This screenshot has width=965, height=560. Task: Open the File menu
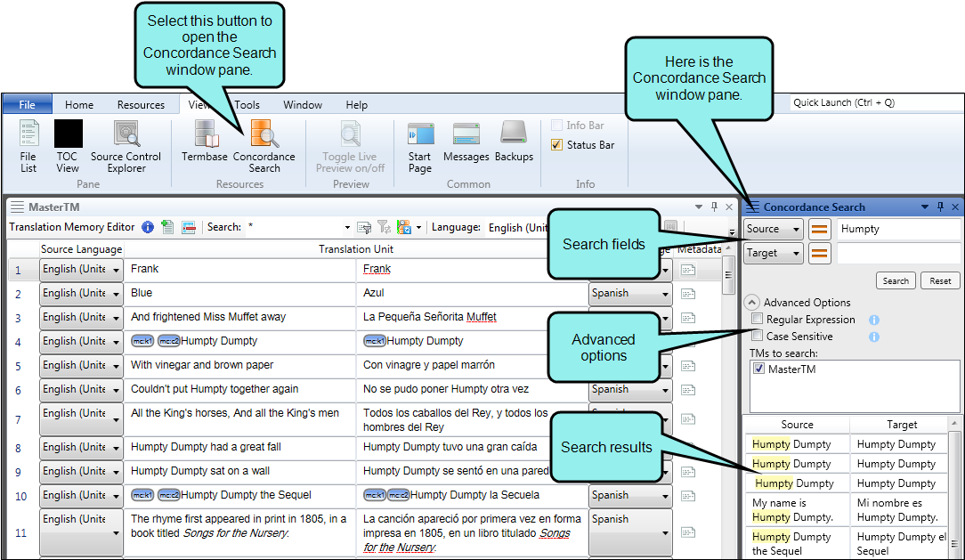27,105
